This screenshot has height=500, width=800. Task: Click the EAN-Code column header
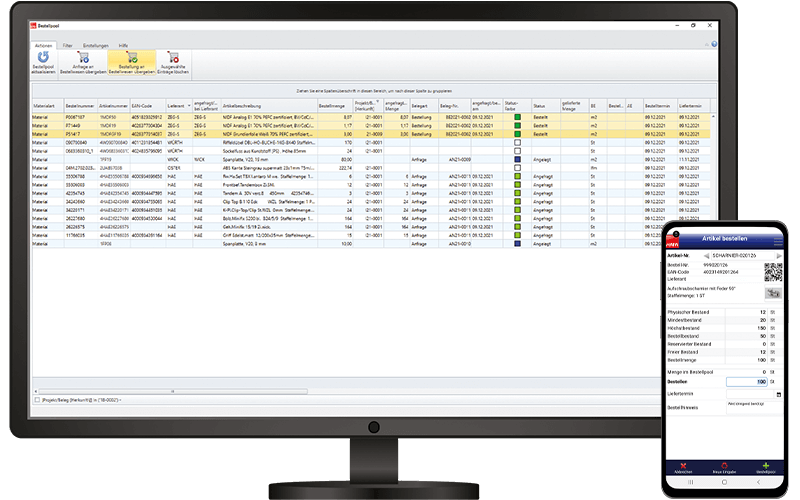tap(147, 106)
